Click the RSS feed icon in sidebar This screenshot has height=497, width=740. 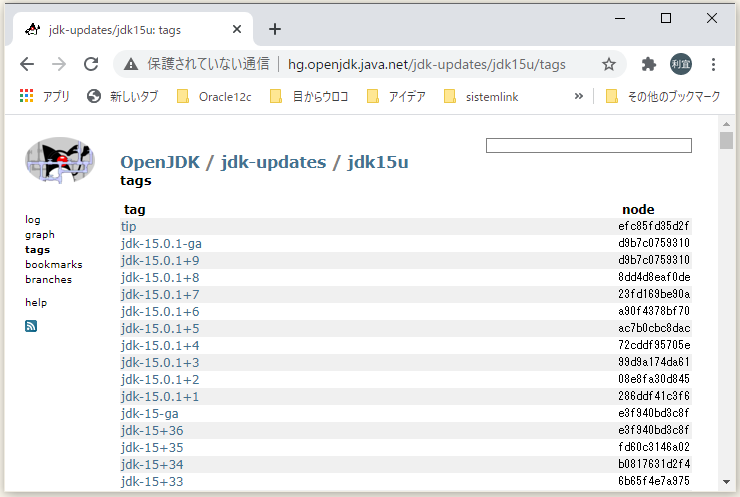point(31,326)
